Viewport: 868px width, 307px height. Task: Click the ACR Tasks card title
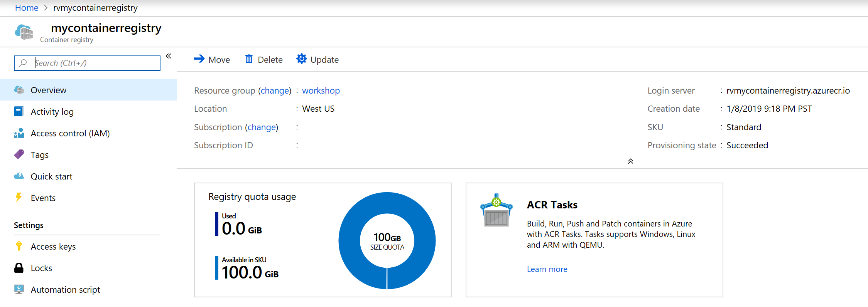tap(552, 205)
